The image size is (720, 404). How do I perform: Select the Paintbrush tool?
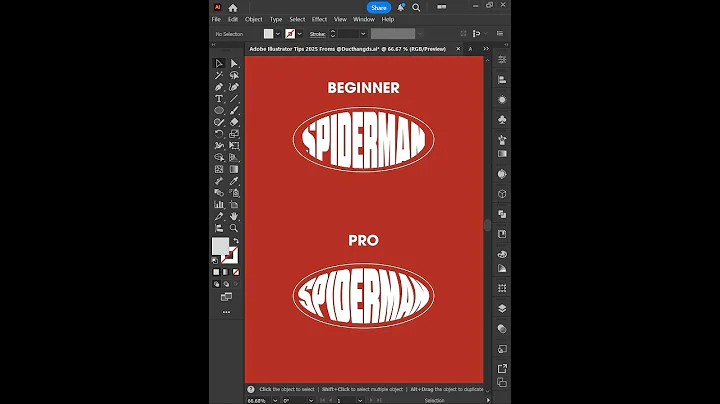234,111
